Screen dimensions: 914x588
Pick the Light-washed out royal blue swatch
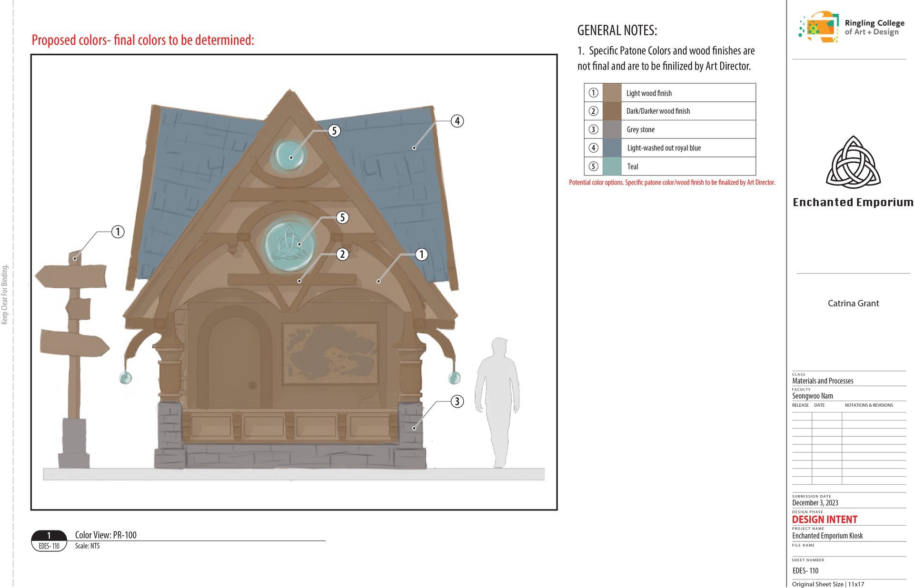pos(612,148)
